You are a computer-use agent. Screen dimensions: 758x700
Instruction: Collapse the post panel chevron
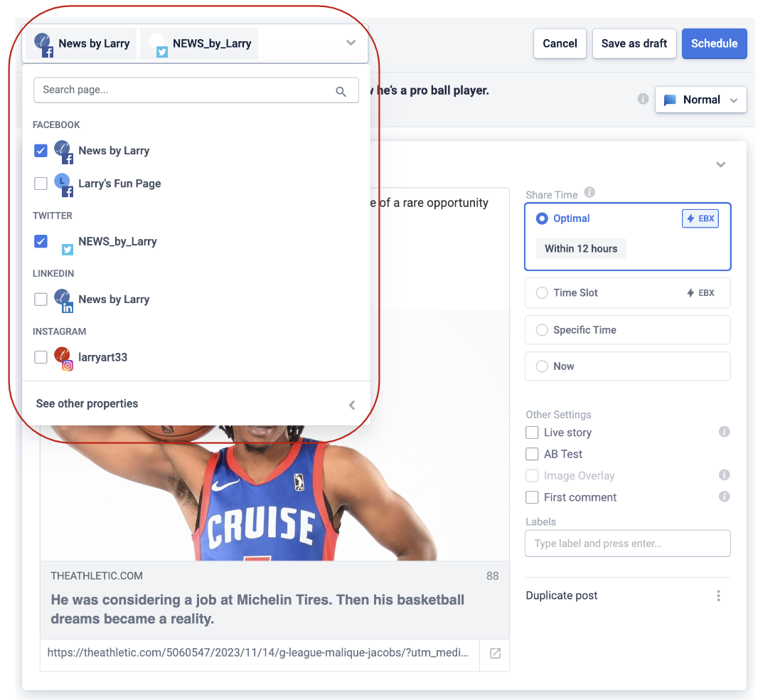pos(720,164)
